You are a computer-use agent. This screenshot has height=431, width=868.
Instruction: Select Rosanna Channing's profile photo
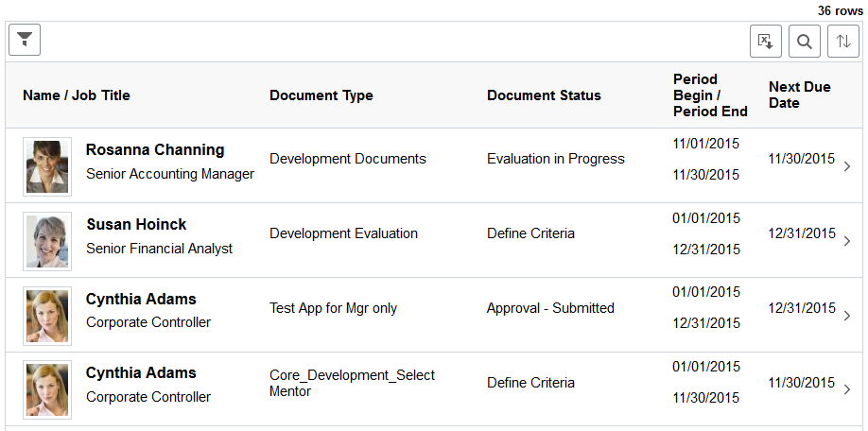pos(47,166)
